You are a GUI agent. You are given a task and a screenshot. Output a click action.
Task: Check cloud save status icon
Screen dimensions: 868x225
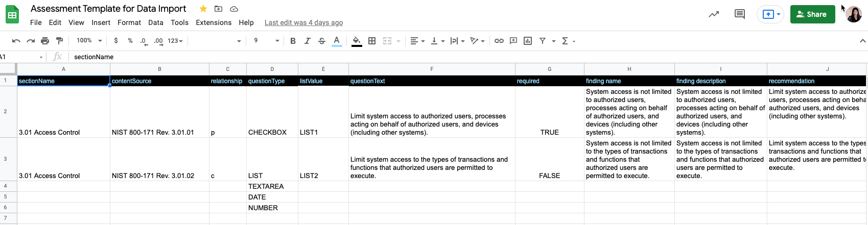[234, 9]
